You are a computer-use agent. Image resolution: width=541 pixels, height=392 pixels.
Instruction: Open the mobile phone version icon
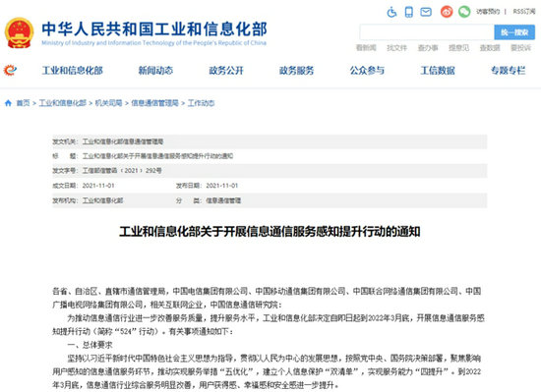tap(409, 12)
